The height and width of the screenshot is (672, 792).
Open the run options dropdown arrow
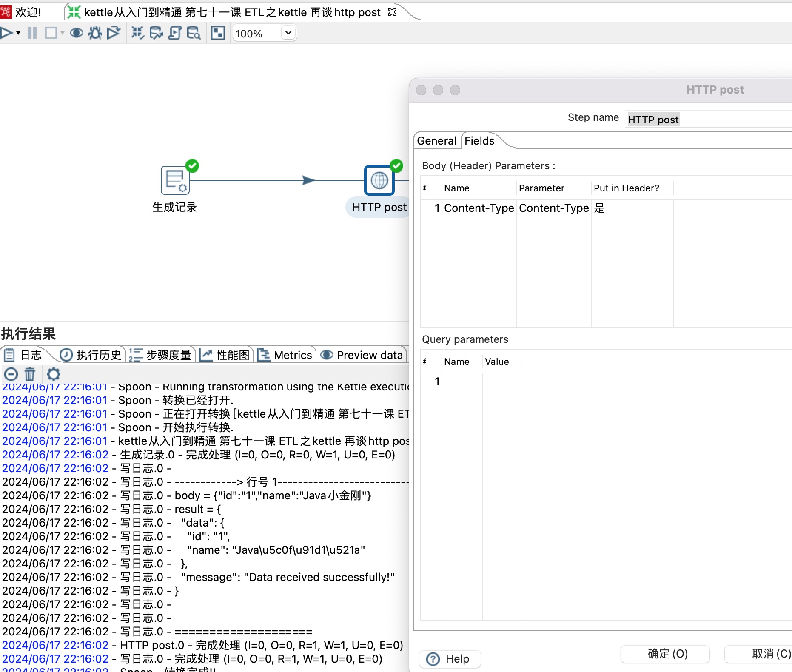click(17, 33)
